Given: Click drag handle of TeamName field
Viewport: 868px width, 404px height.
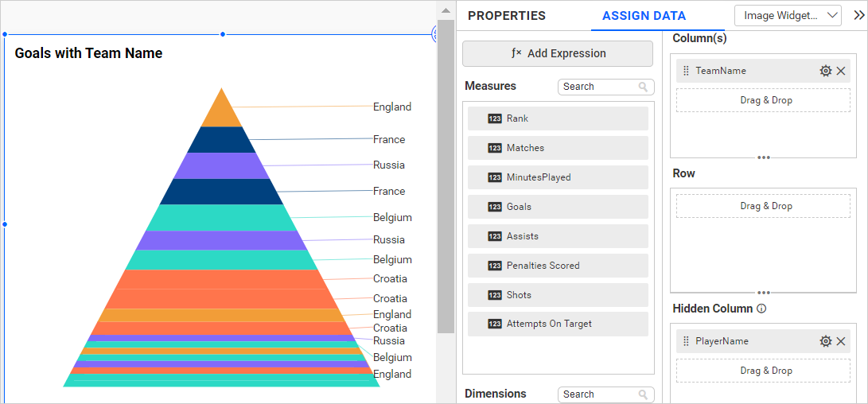Looking at the screenshot, I should [x=686, y=71].
